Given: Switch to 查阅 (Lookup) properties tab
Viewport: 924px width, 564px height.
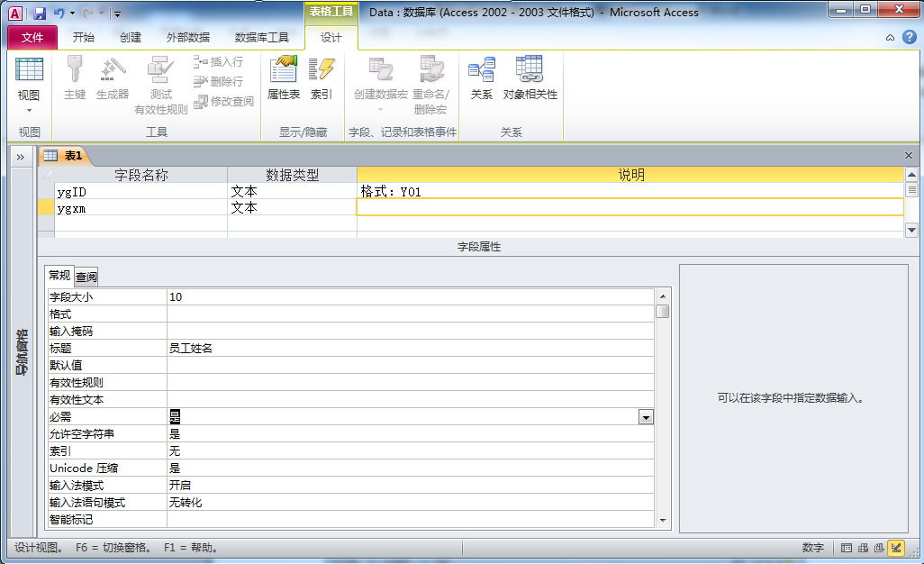Looking at the screenshot, I should click(x=86, y=277).
